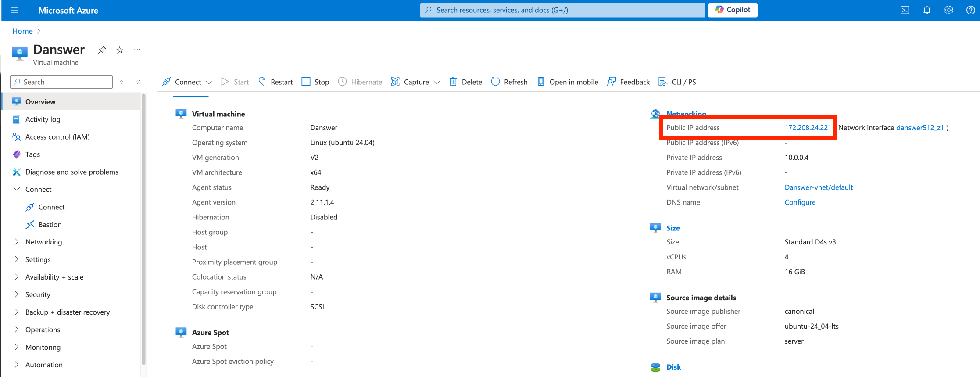This screenshot has height=377, width=980.
Task: Go to Home breadcrumb
Action: click(x=22, y=31)
